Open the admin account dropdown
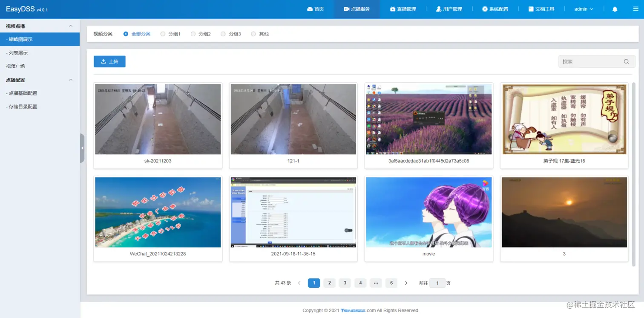644x318 pixels. pyautogui.click(x=583, y=9)
